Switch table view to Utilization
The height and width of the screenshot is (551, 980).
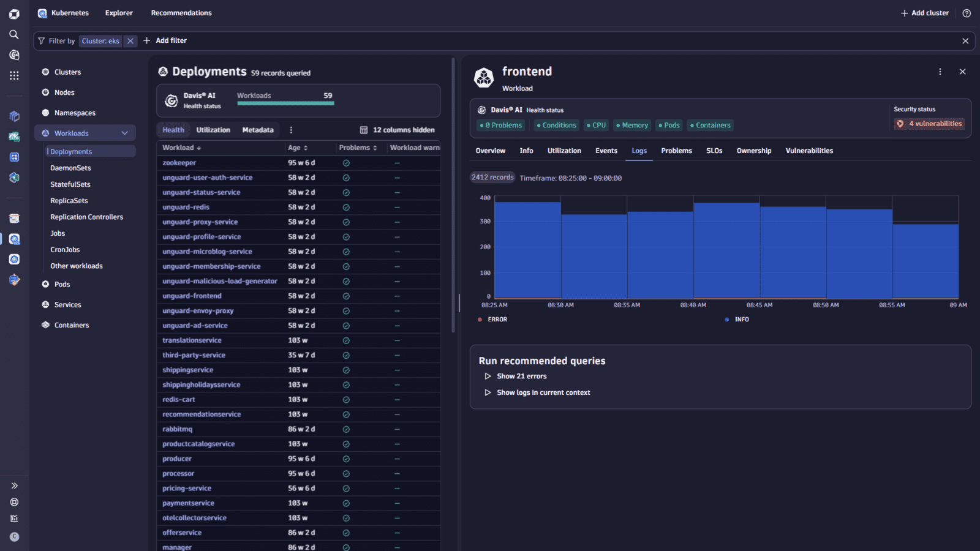click(213, 130)
